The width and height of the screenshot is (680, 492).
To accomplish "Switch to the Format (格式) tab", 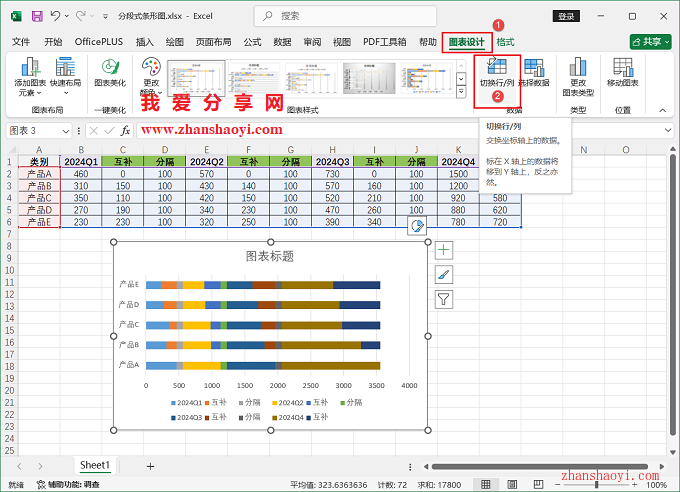I will tap(506, 42).
